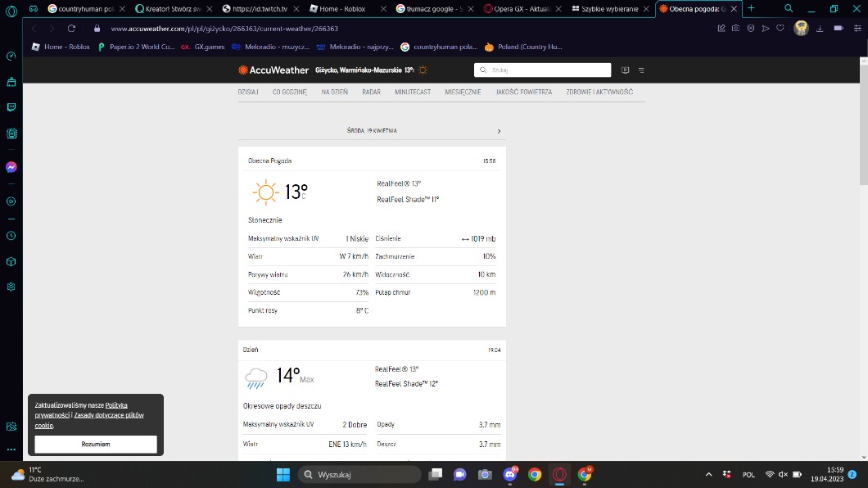Reload the current page
The width and height of the screenshot is (868, 488).
[x=71, y=28]
